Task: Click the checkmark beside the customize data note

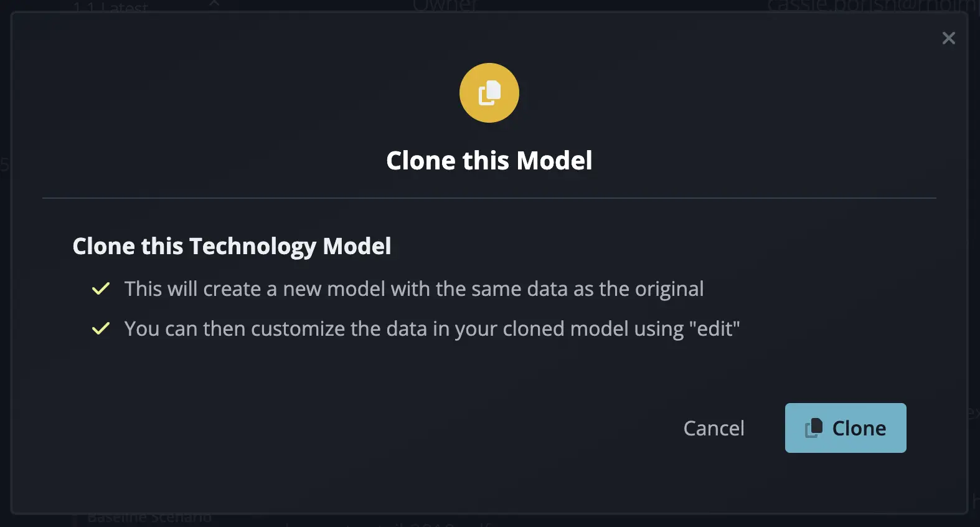Action: tap(100, 328)
